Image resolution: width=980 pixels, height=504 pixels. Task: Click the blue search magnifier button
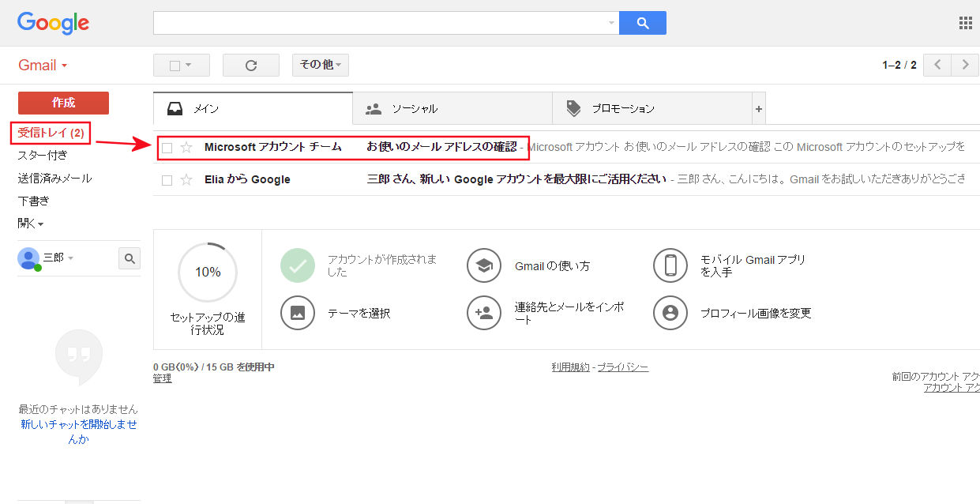click(x=643, y=23)
